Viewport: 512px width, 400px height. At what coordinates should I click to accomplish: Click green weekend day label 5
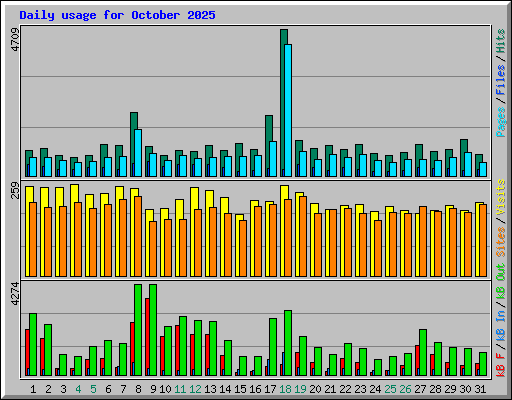pyautogui.click(x=93, y=389)
